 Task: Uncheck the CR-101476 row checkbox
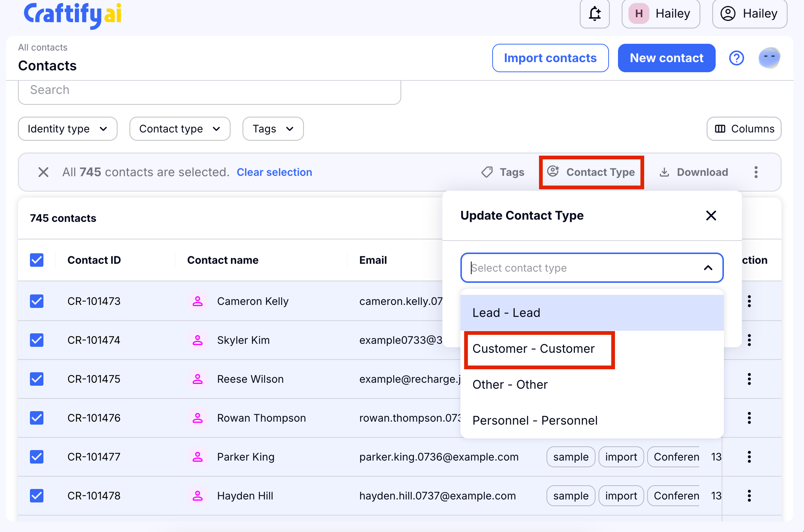pos(37,418)
